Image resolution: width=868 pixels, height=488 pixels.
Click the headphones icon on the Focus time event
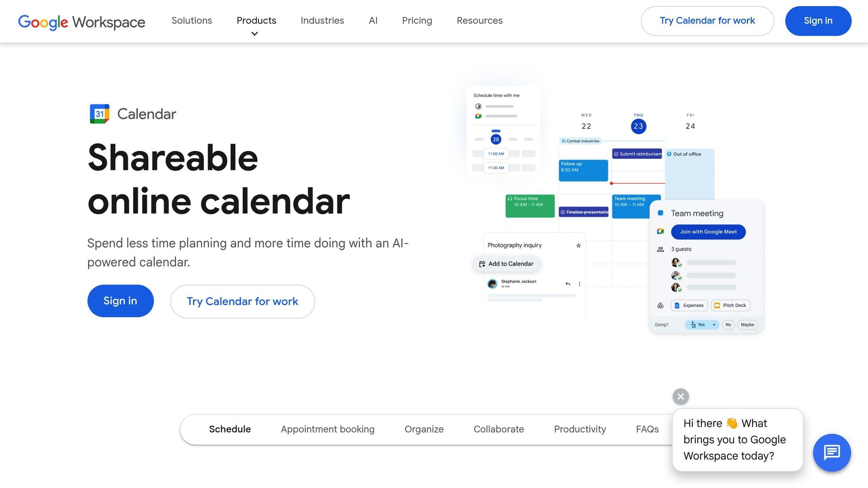click(510, 198)
